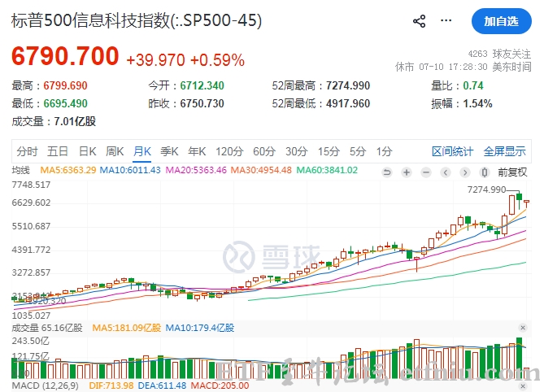Screen dimensions: 544x392
Task: Open the 年K chart tab
Action: 197,151
